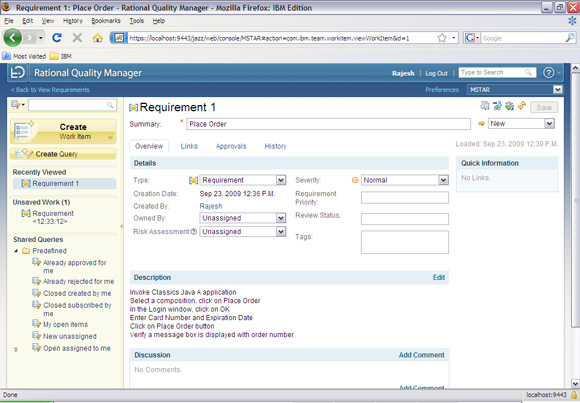580x403 pixels.
Task: Run the Closed created by me query
Action: (x=77, y=293)
